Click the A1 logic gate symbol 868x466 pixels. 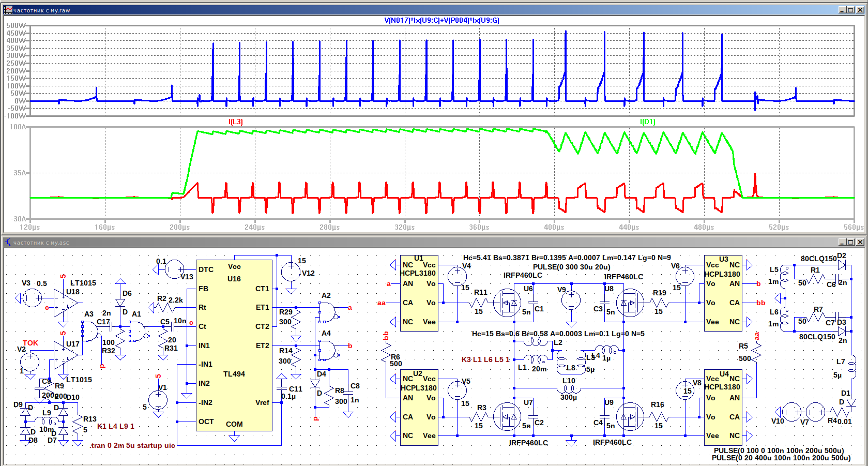[x=138, y=331]
